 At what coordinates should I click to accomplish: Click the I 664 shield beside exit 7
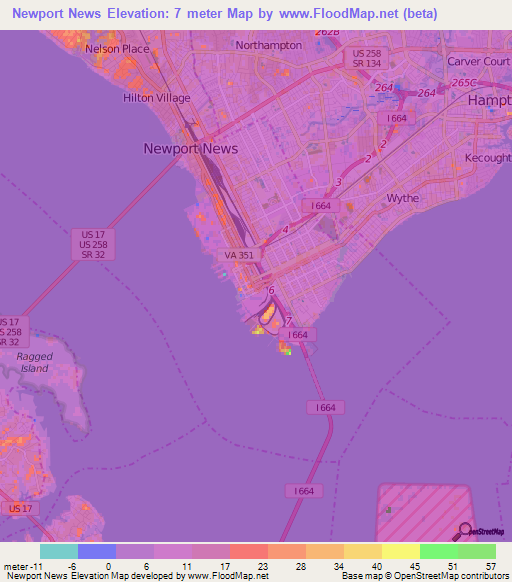tap(298, 335)
